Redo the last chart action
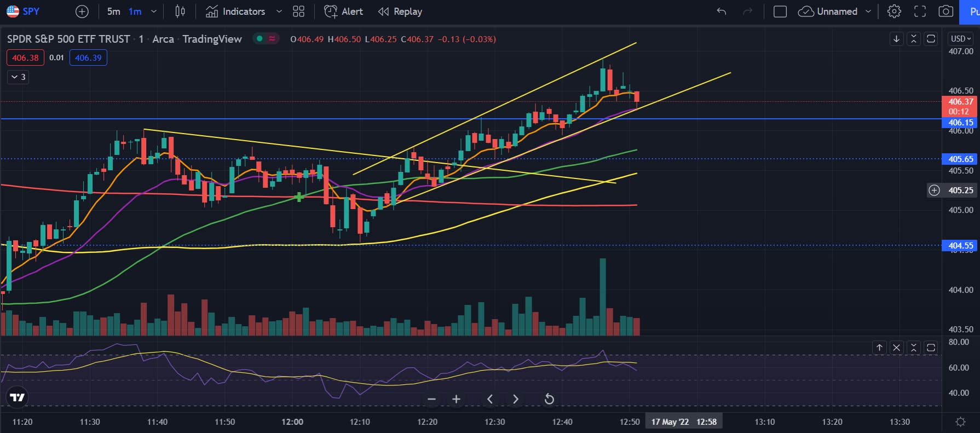 coord(747,11)
